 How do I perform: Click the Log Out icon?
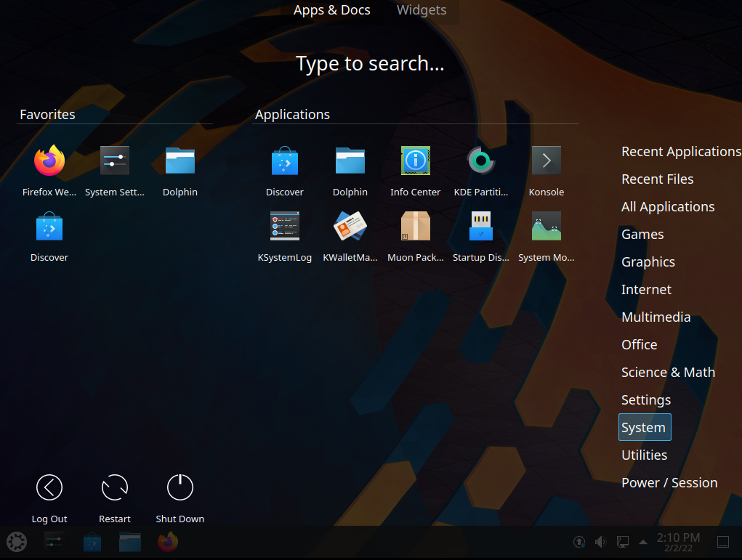click(x=49, y=487)
